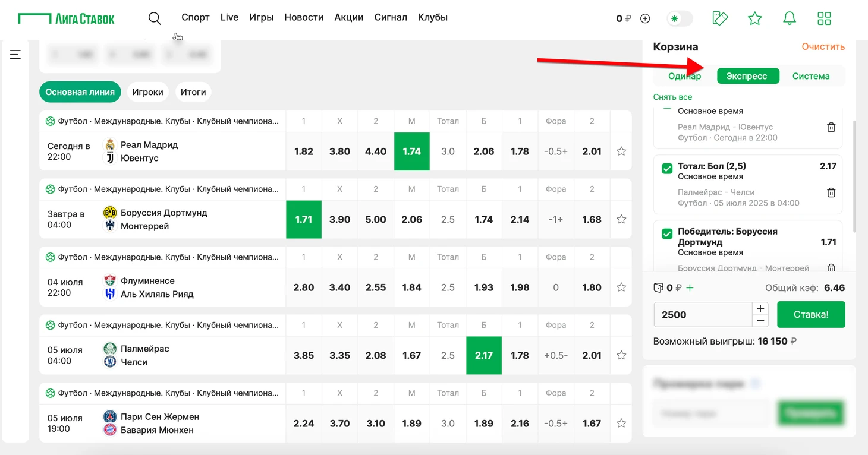Switch to the Экспресс bet tab
Viewport: 868px width, 455px height.
point(748,76)
